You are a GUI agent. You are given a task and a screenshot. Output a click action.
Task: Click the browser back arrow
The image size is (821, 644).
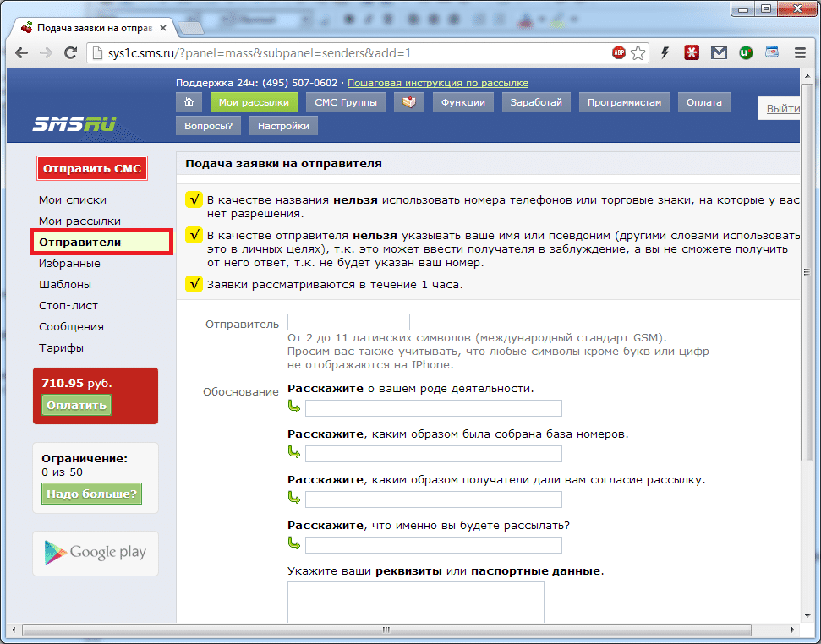coord(21,53)
